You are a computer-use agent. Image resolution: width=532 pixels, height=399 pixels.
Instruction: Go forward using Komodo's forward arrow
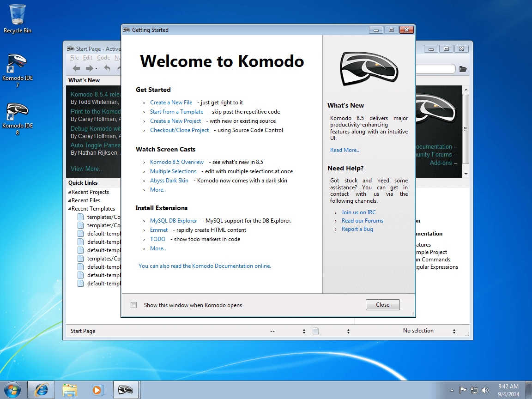[x=89, y=68]
